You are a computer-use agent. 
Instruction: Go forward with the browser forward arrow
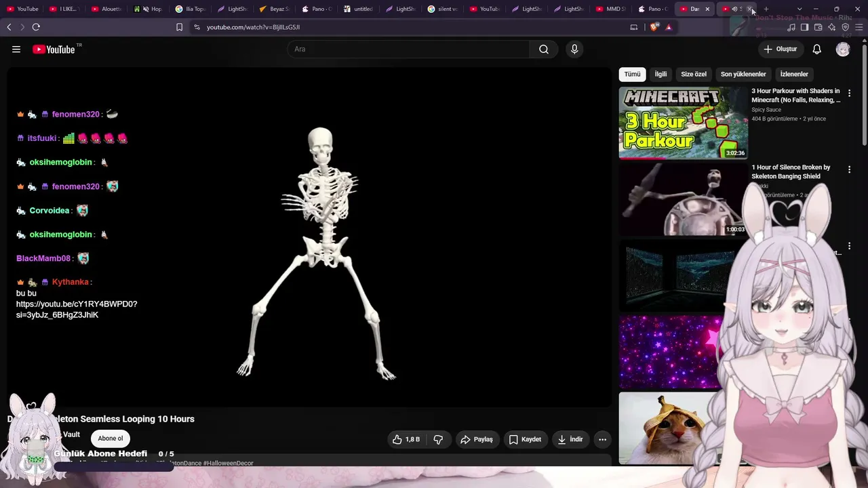[22, 27]
